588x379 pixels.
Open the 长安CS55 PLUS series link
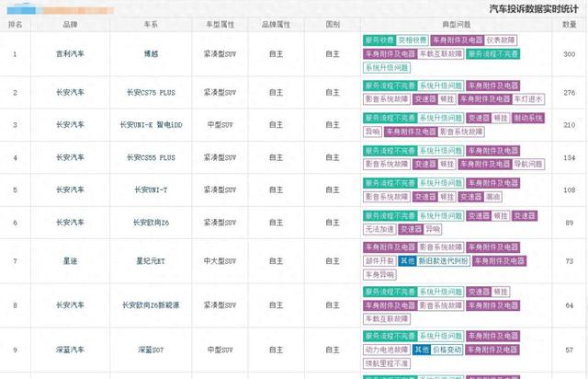click(x=151, y=157)
